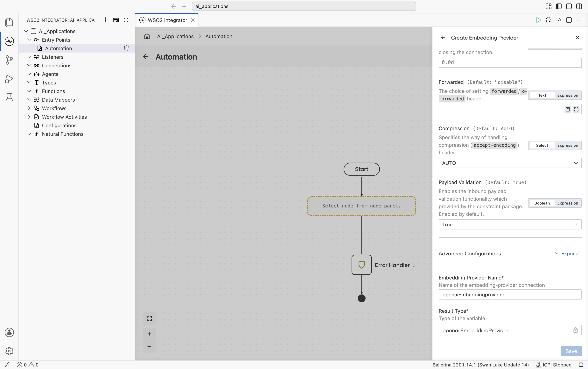
Task: Set Compression input to Expression mode
Action: click(568, 145)
